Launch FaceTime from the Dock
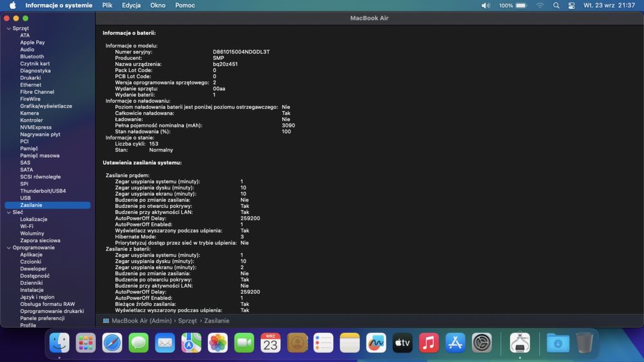This screenshot has width=644, height=362. [244, 343]
